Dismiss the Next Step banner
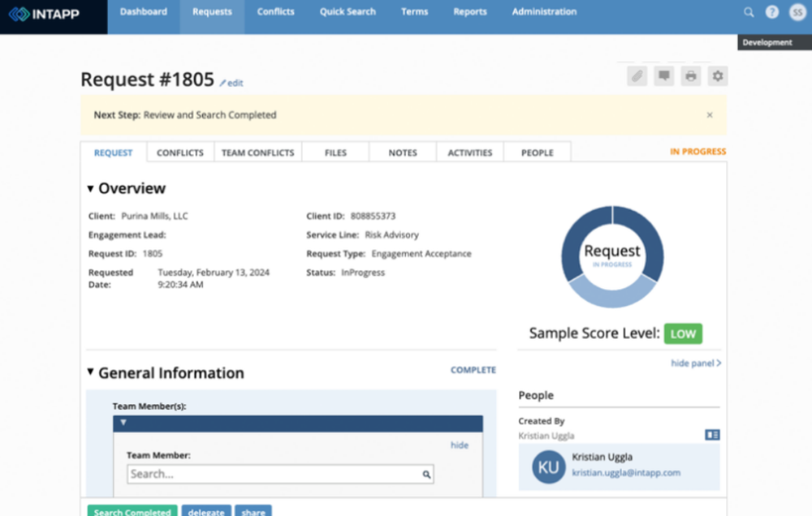 [x=710, y=115]
